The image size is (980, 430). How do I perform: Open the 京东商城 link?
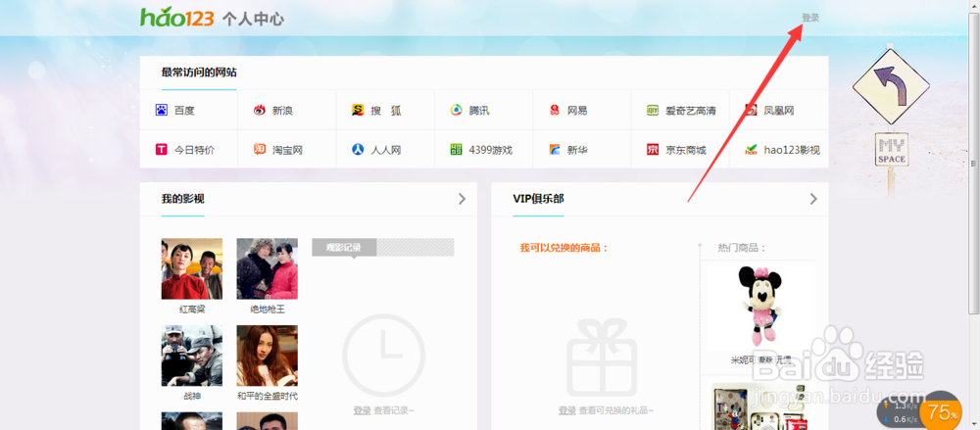click(686, 150)
